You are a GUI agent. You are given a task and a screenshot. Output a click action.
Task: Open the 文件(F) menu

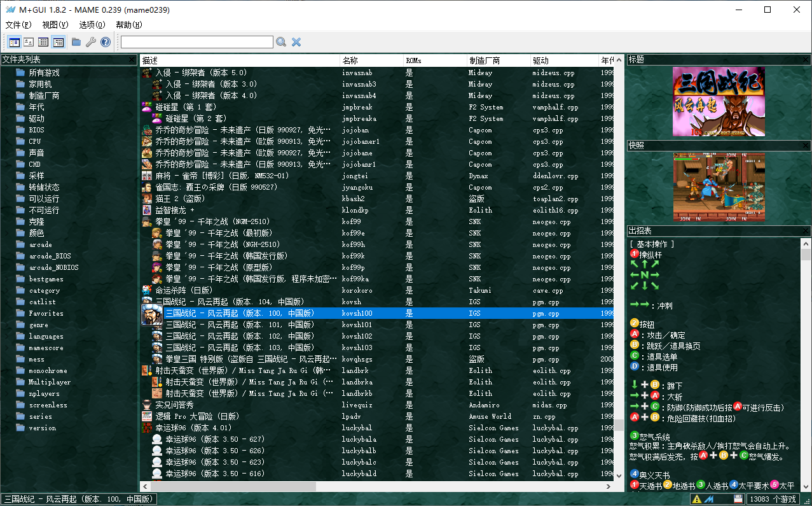(x=18, y=25)
